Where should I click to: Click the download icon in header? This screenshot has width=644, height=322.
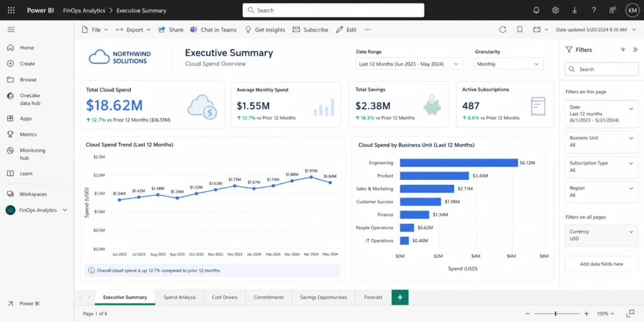pos(575,10)
